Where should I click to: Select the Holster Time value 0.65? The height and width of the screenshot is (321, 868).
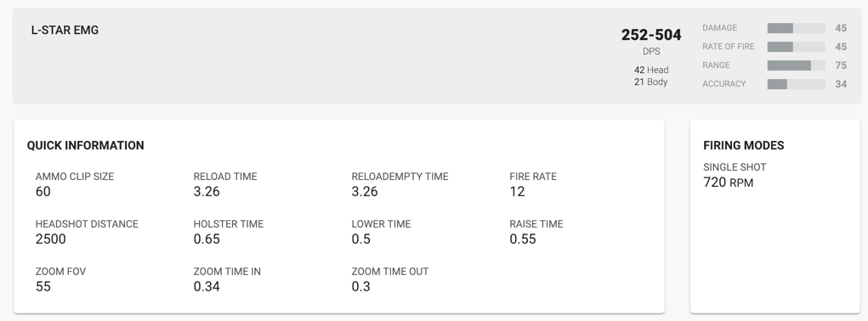point(207,239)
